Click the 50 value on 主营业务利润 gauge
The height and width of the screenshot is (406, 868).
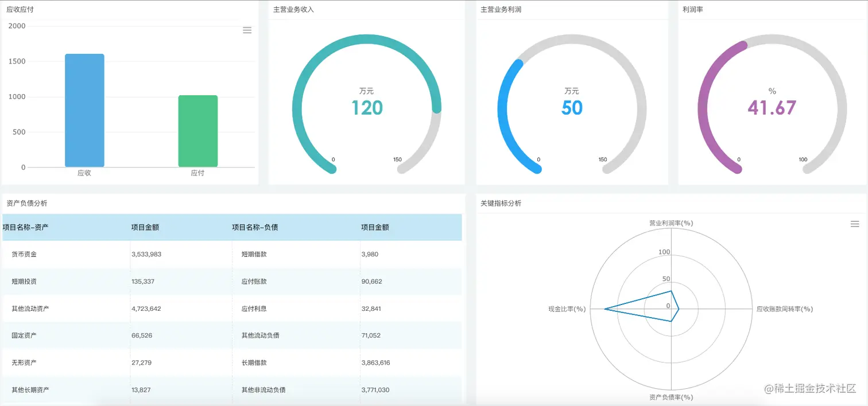click(x=572, y=108)
